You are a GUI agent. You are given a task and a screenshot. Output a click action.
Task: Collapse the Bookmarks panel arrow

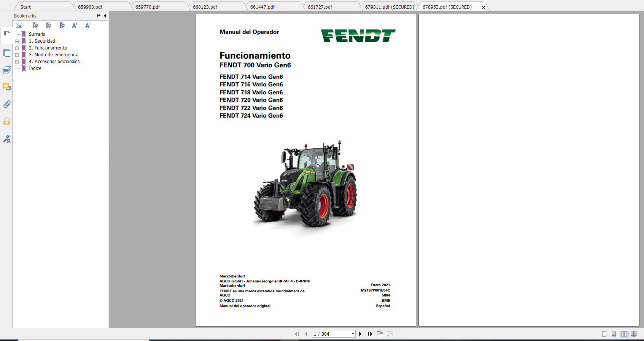click(105, 16)
